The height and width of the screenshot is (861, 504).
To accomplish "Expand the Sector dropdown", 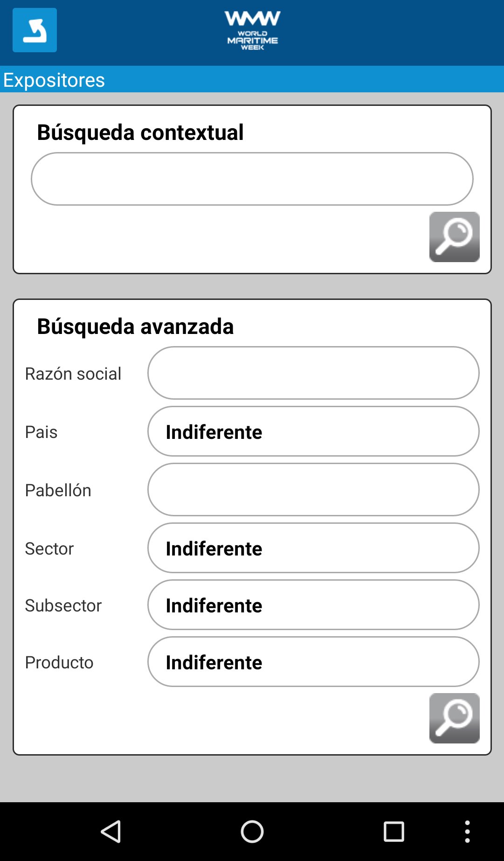I will [313, 548].
